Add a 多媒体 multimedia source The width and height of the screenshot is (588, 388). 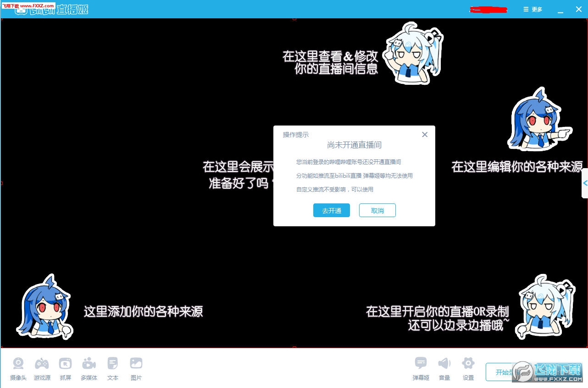coord(89,368)
